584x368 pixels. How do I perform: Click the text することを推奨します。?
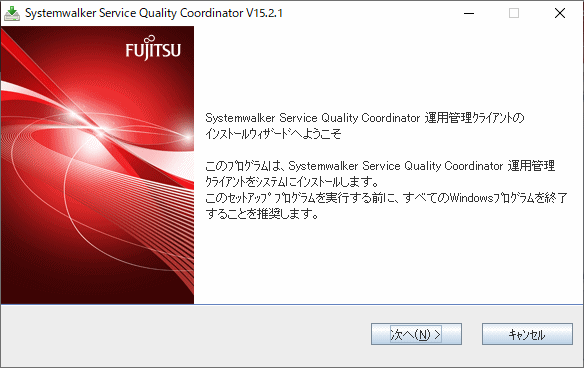(x=262, y=214)
